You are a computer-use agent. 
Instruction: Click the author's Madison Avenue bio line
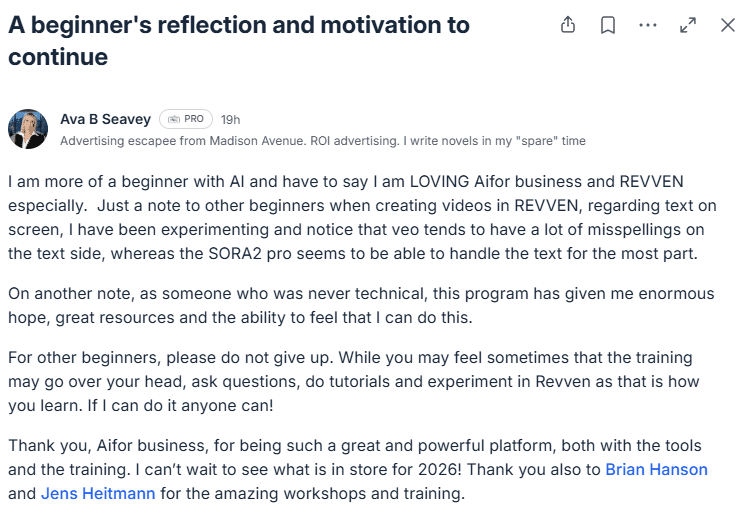pos(322,141)
